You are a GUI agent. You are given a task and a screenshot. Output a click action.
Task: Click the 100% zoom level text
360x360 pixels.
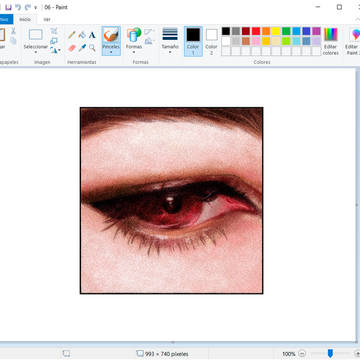(x=289, y=354)
